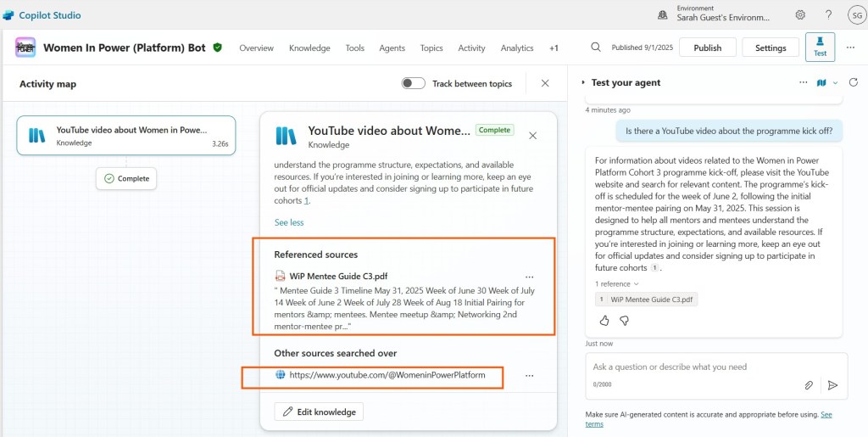Click the help question mark icon

[828, 15]
